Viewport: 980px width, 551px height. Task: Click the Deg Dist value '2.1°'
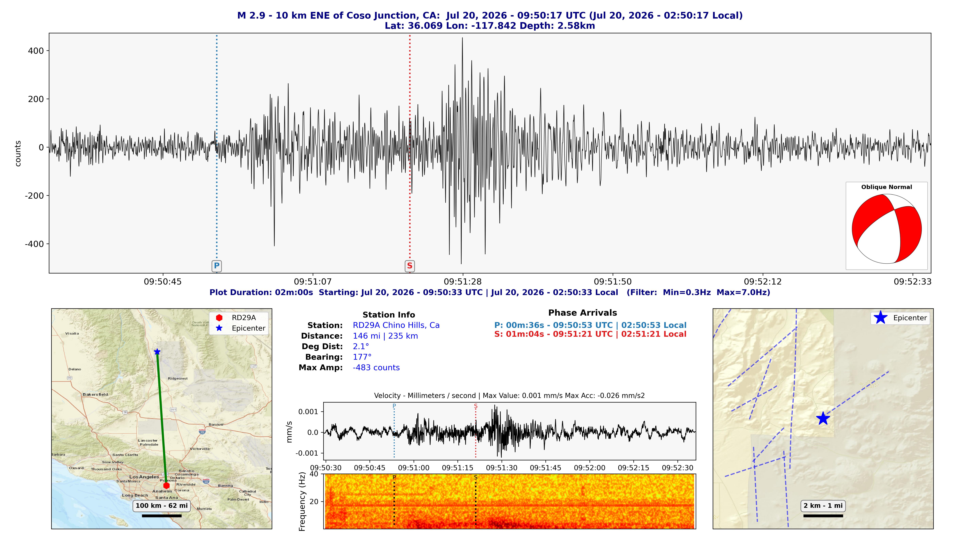click(361, 346)
